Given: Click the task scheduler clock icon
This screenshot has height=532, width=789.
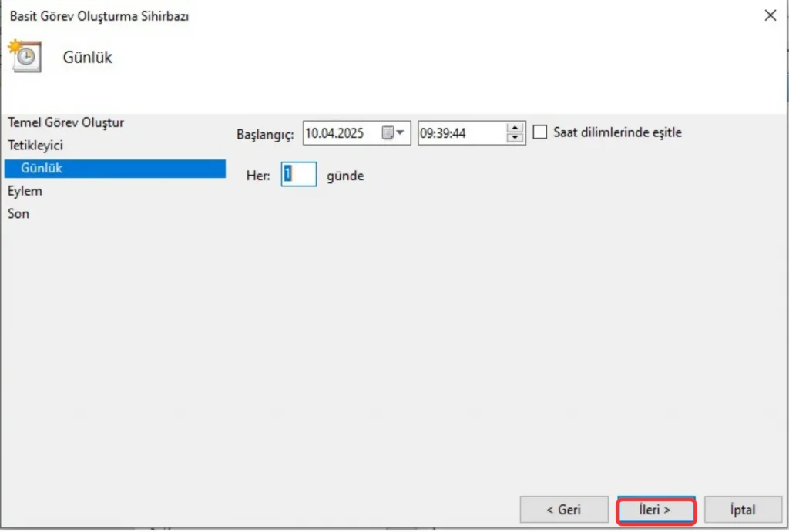Looking at the screenshot, I should tap(25, 56).
